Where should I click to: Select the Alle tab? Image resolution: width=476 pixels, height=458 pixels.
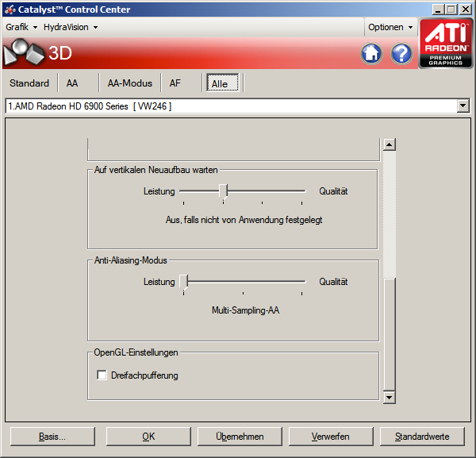click(222, 83)
